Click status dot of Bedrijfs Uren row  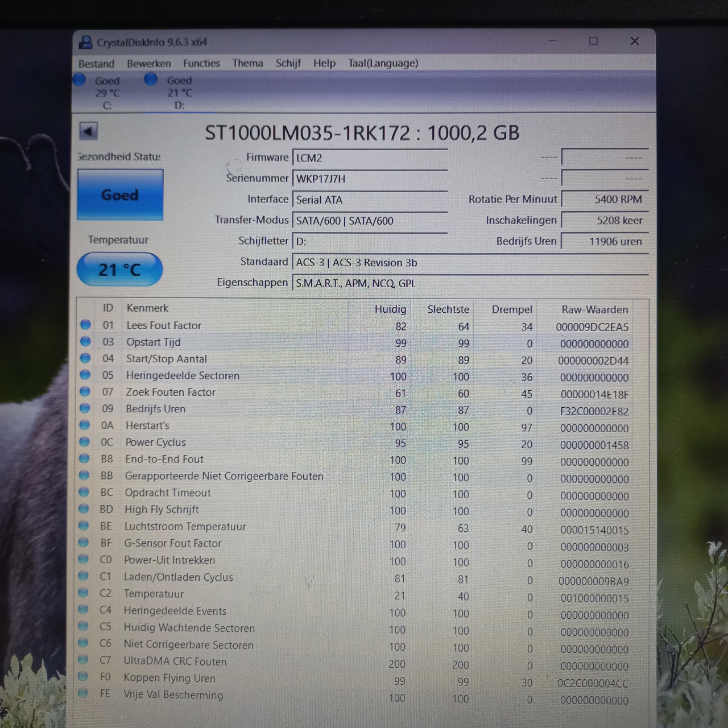(x=85, y=408)
